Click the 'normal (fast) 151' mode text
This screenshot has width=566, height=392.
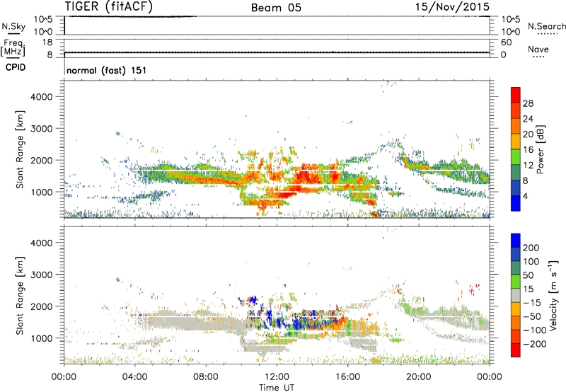(107, 70)
